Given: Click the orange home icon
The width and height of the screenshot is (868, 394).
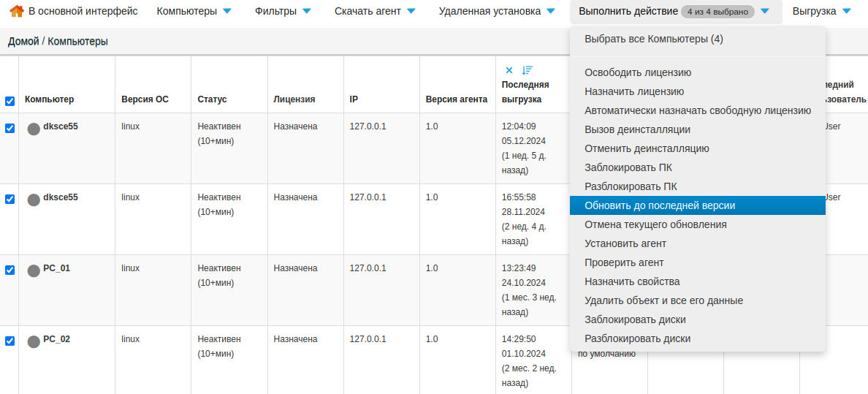Looking at the screenshot, I should coord(16,12).
